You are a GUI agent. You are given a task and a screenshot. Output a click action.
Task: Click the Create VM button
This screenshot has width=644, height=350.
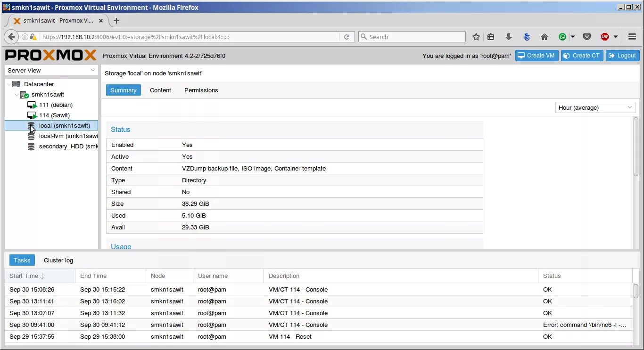(537, 56)
